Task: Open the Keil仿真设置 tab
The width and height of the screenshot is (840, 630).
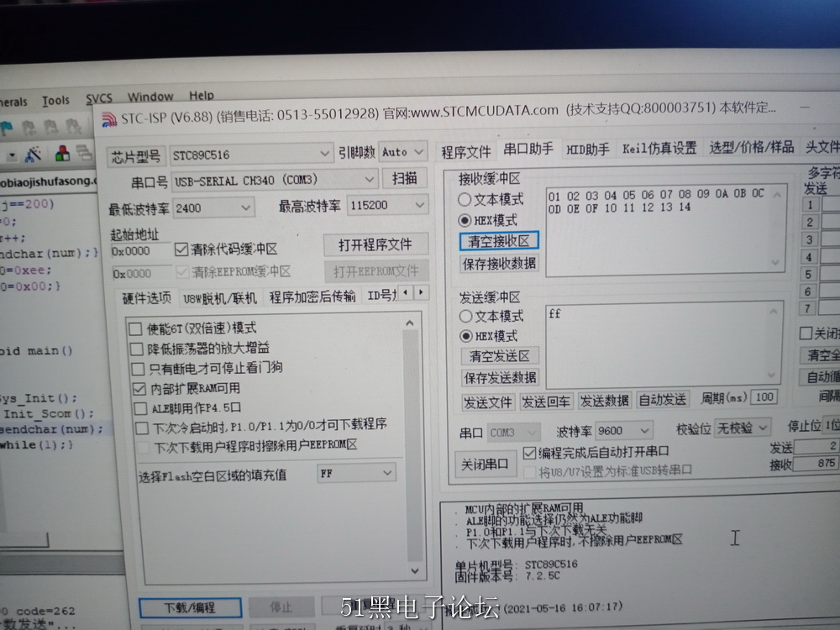Action: pyautogui.click(x=659, y=149)
